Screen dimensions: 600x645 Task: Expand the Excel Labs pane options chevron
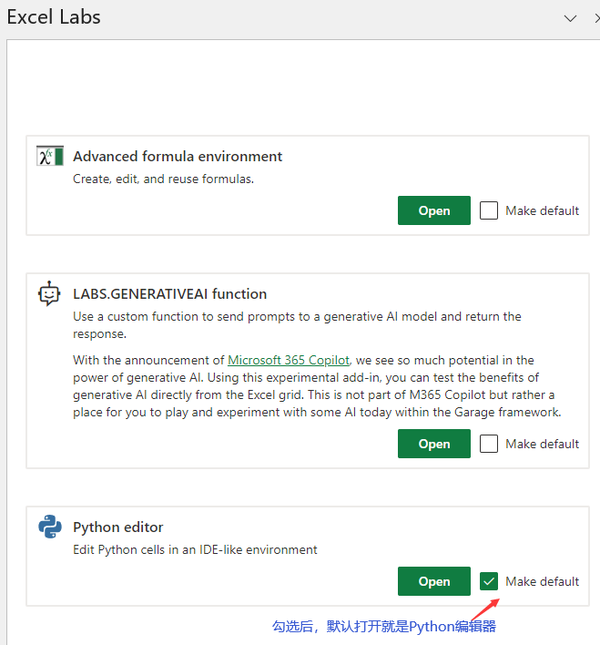point(570,18)
